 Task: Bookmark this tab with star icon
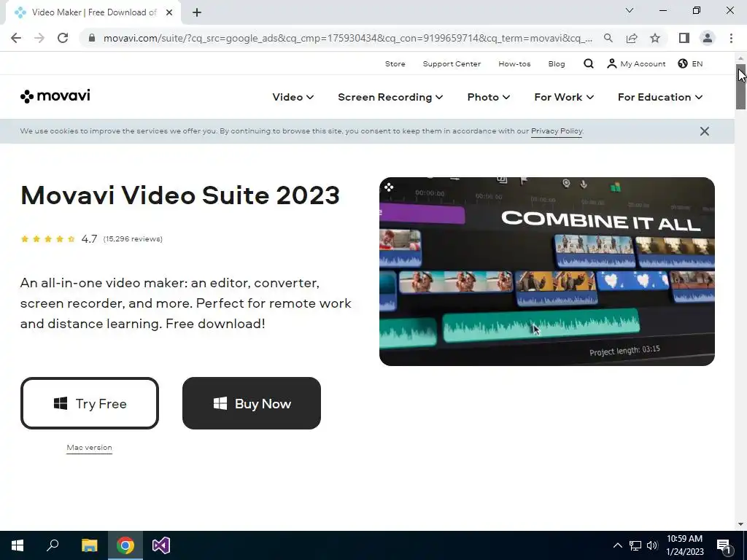coord(655,38)
